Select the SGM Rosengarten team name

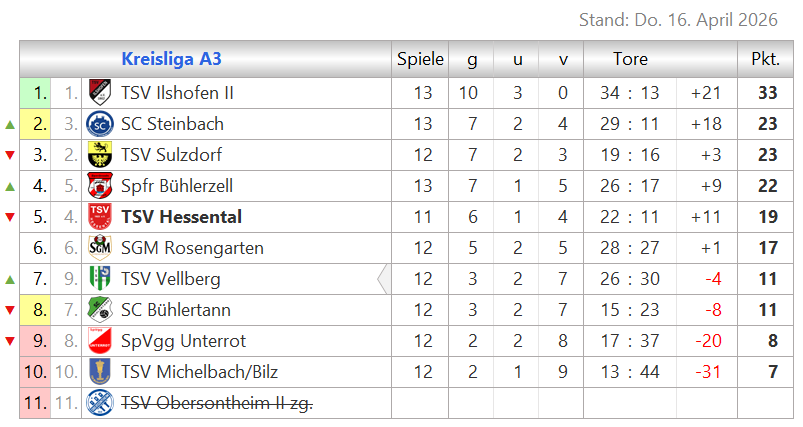coord(192,248)
